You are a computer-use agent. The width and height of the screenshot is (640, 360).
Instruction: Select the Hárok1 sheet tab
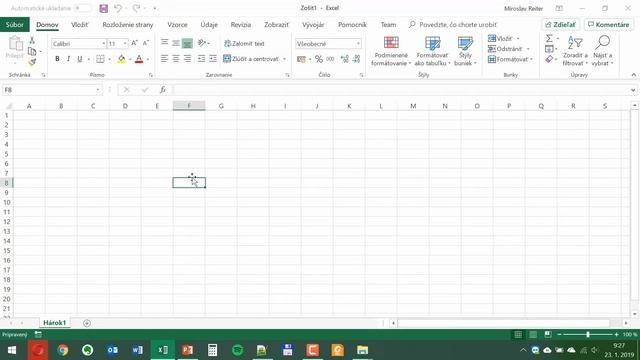[55, 322]
